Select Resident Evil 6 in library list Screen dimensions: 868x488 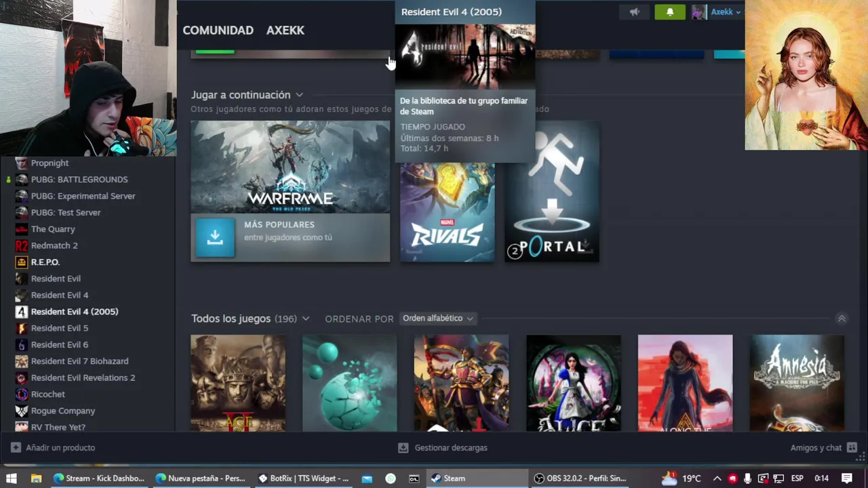point(60,344)
